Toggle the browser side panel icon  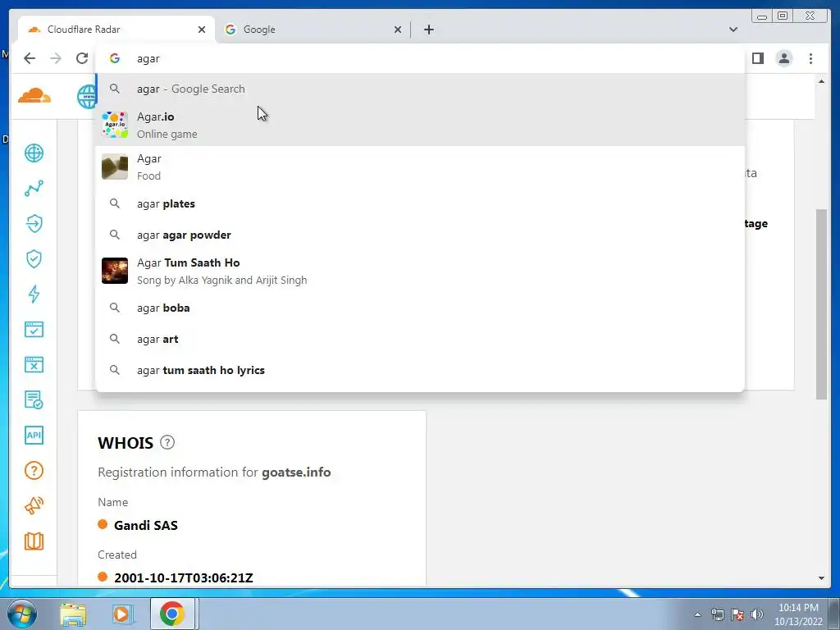(x=757, y=58)
